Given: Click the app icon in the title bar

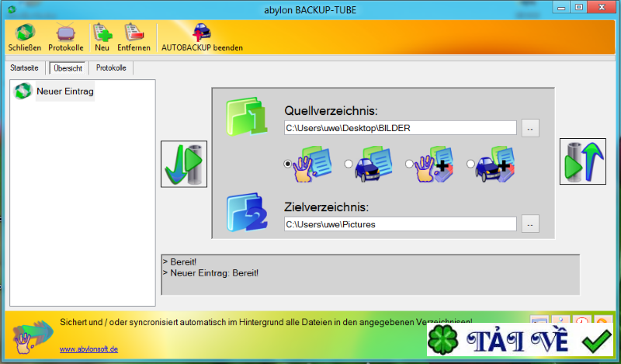Looking at the screenshot, I should pos(12,9).
